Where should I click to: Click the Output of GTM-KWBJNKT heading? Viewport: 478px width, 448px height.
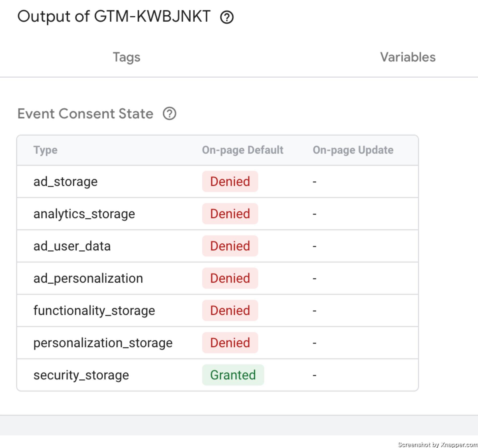coord(114,17)
